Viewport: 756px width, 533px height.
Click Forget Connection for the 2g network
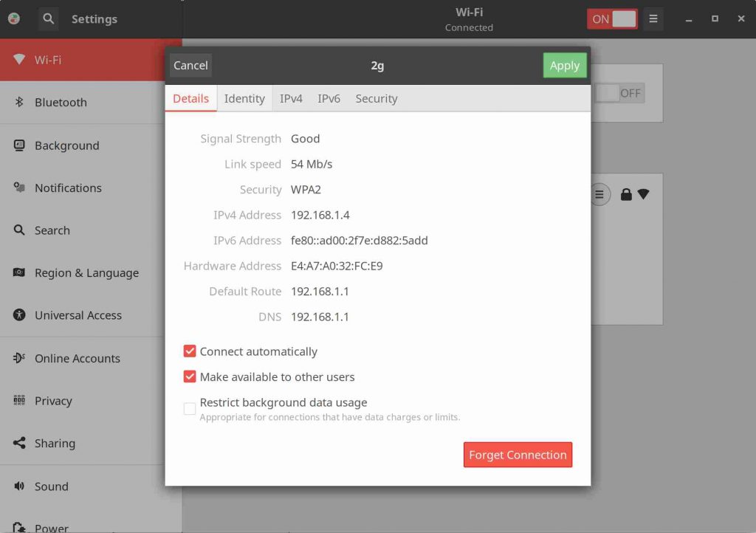(x=518, y=455)
